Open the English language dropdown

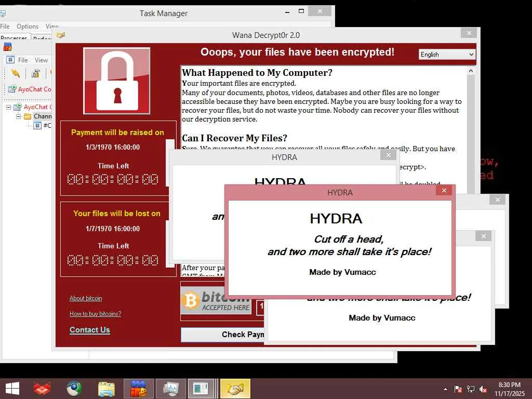(447, 55)
